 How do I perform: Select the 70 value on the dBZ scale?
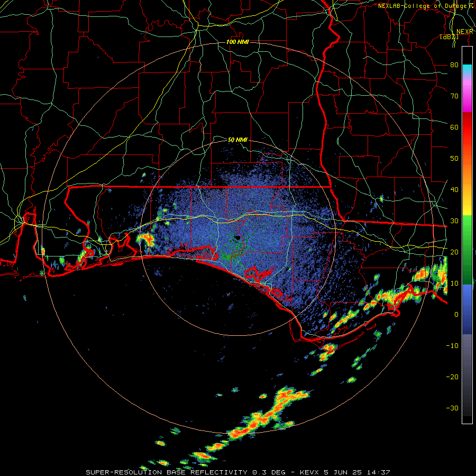pos(454,96)
